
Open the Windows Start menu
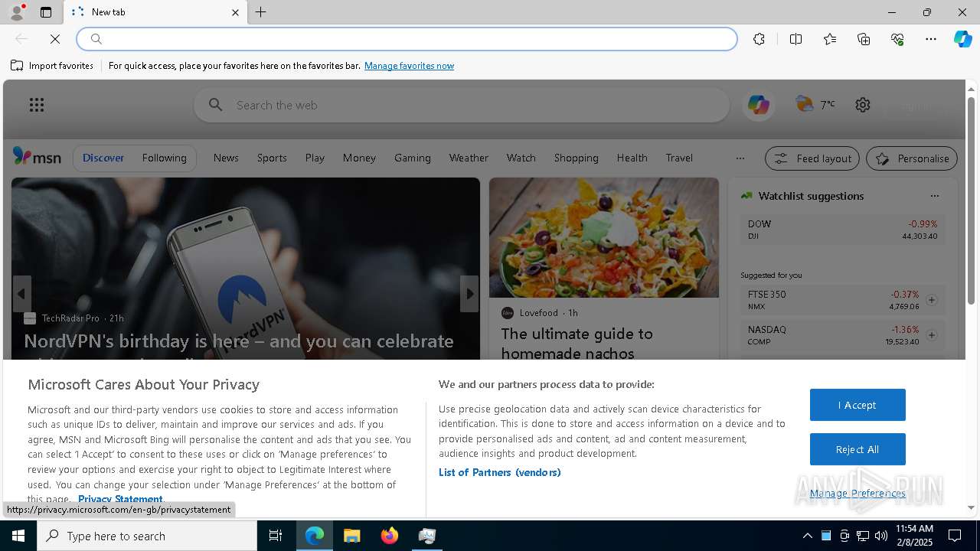18,536
